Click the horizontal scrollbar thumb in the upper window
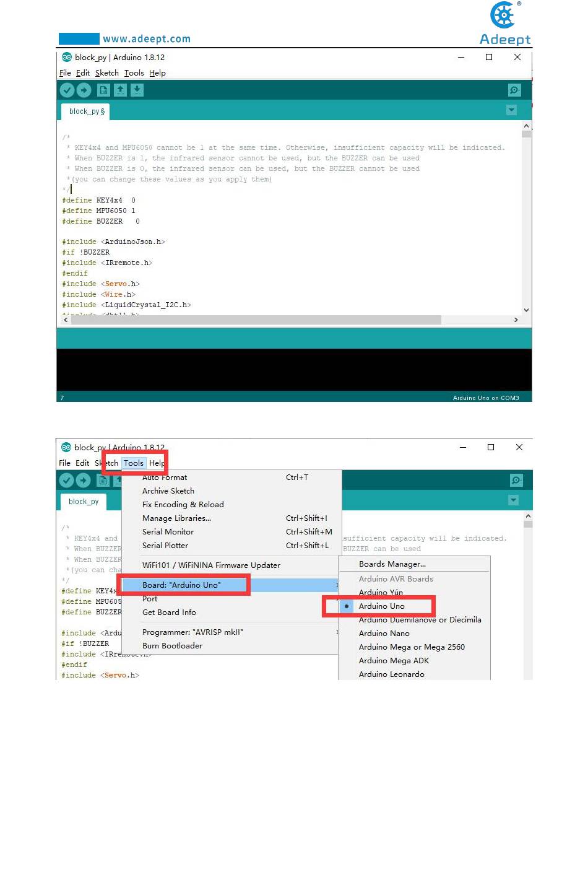Screen dimensions: 588x872 click(256, 320)
